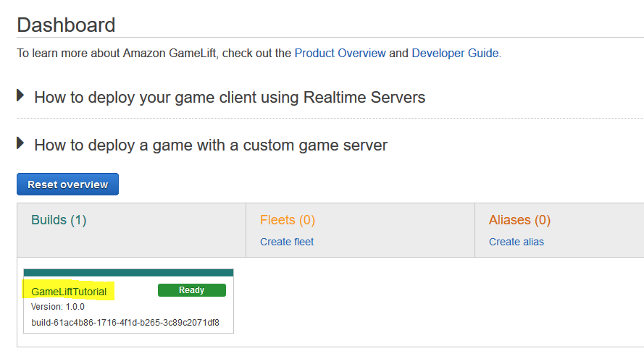Screen dimensions: 644x364
Task: Switch to the Aliases (0) tab
Action: pyautogui.click(x=519, y=220)
